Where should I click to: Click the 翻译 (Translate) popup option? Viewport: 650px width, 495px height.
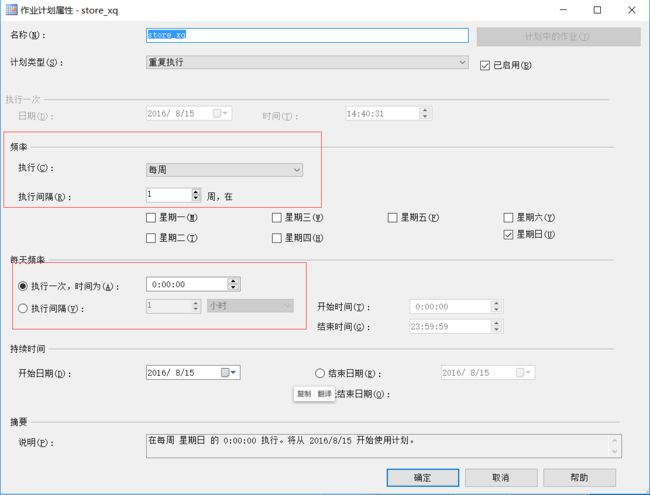pos(325,394)
